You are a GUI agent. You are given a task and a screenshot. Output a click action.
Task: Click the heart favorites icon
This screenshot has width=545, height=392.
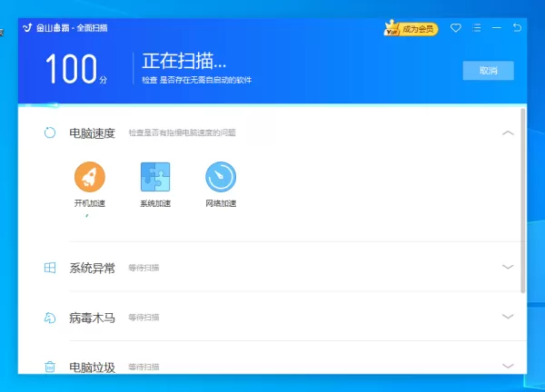tap(456, 28)
